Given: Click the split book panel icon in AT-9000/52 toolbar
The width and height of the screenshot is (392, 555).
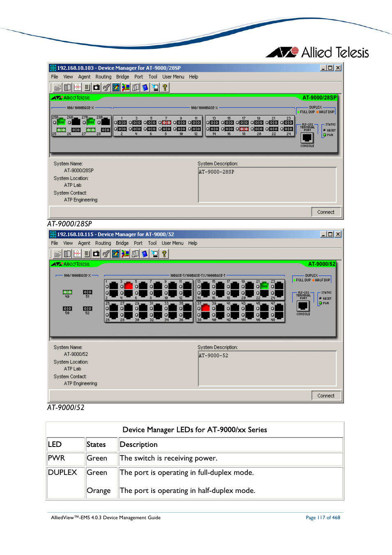Looking at the screenshot, I should (x=67, y=254).
